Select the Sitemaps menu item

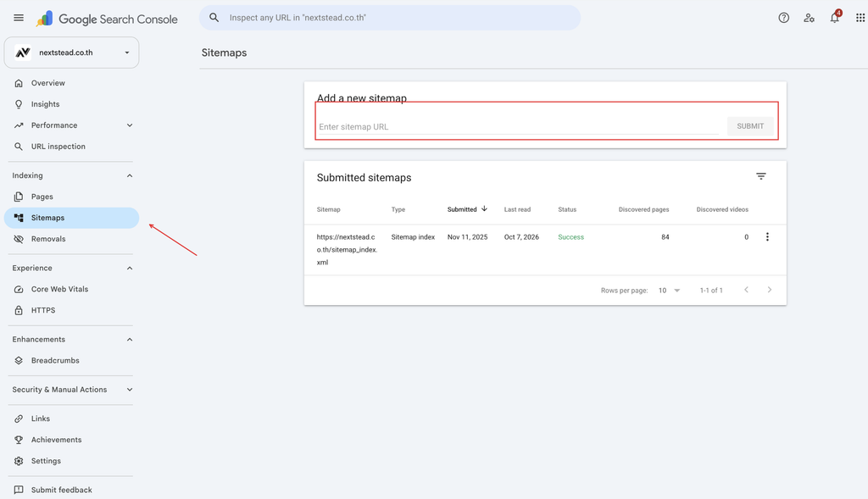[71, 218]
